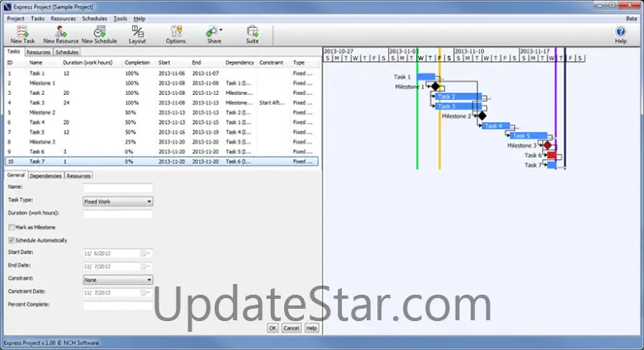Click the Help button beside Cancel
Viewport: 644px width, 350px height.
(311, 328)
